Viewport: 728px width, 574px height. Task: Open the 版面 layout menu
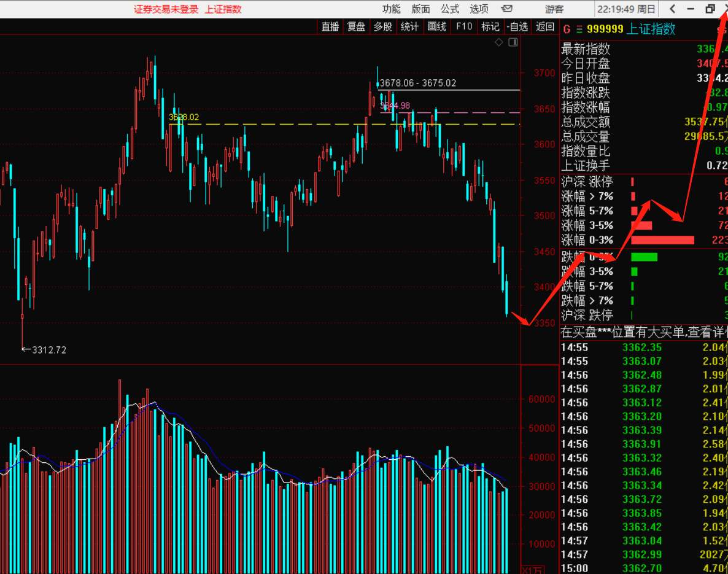tap(420, 9)
